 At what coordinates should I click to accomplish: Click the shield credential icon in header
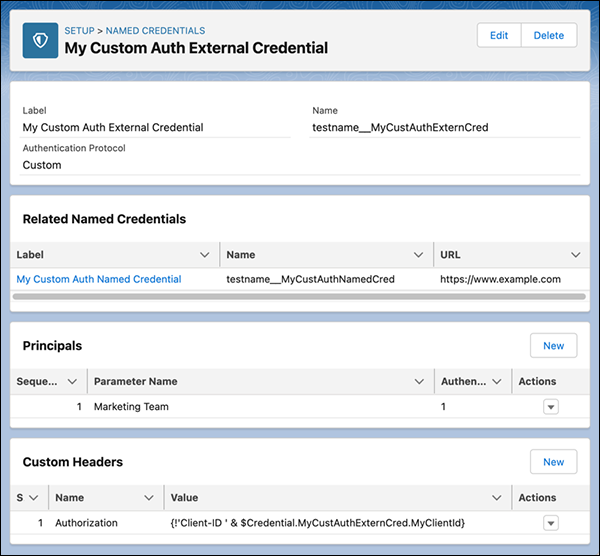pos(40,40)
